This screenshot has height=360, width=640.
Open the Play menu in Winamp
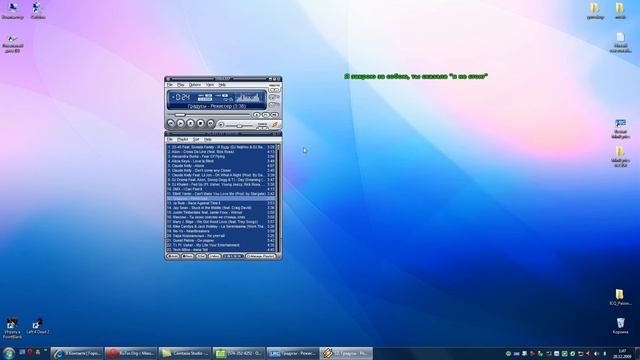click(x=180, y=85)
